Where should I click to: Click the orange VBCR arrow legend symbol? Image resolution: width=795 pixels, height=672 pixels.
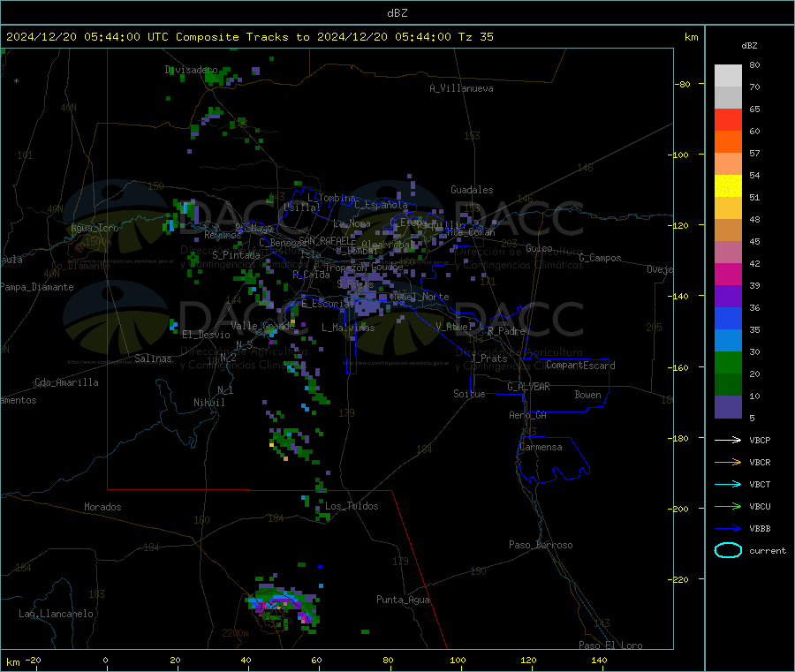(728, 462)
